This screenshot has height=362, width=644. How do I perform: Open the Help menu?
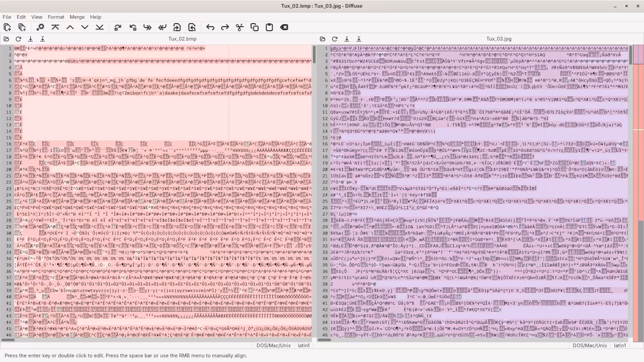(96, 17)
